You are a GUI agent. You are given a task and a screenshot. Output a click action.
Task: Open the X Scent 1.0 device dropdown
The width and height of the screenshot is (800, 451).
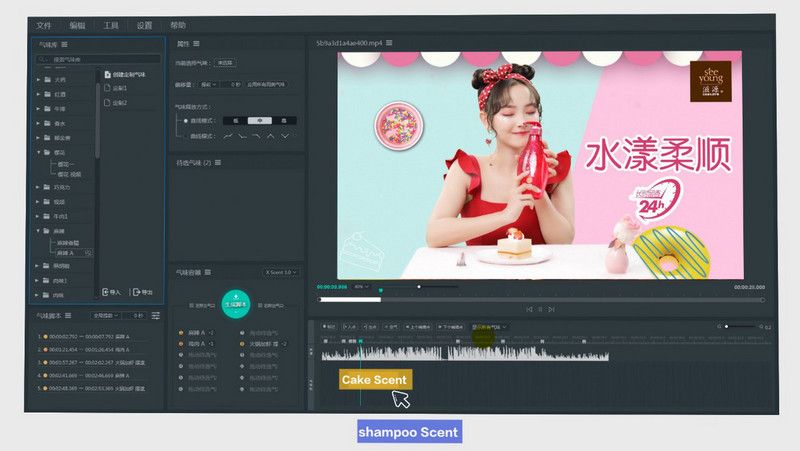[x=280, y=272]
